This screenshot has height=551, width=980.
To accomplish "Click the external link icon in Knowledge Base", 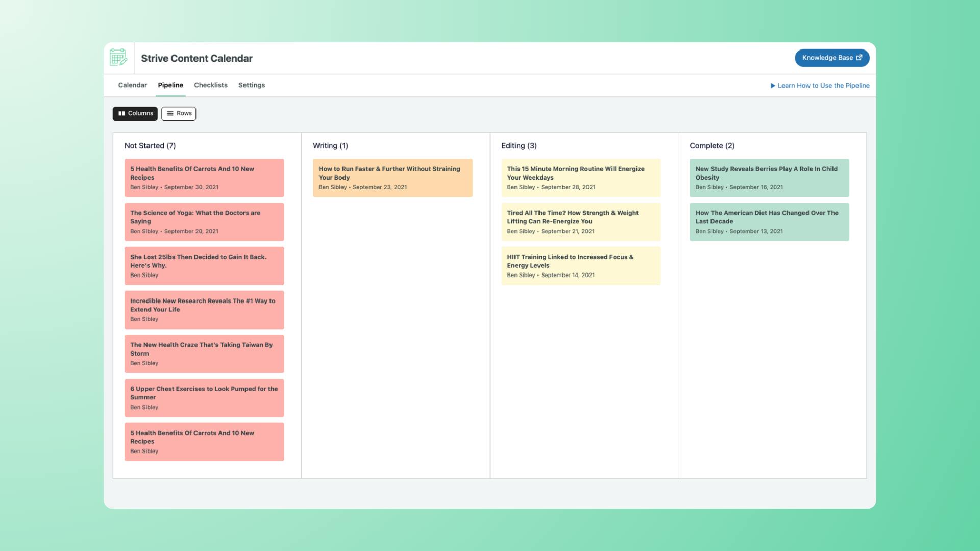I will [859, 58].
